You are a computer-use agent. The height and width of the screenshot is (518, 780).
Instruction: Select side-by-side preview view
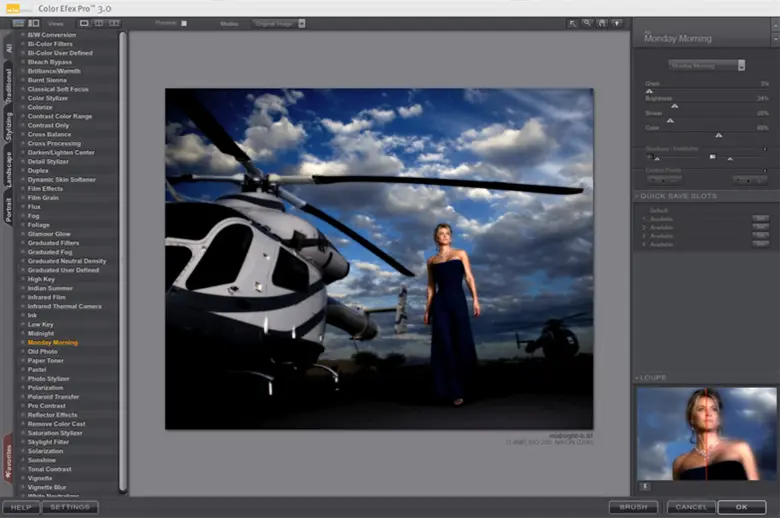click(114, 23)
